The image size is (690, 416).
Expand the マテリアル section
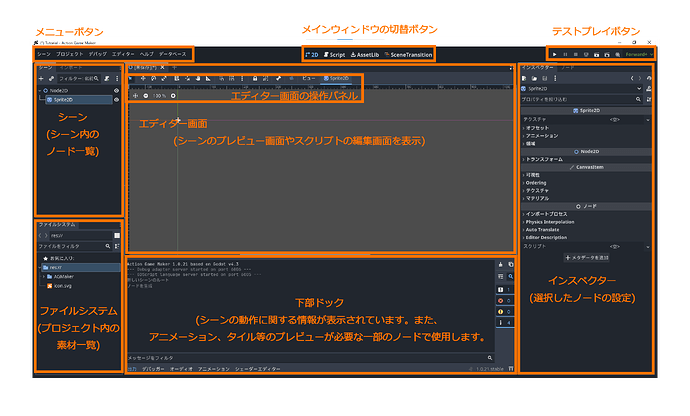(536, 199)
